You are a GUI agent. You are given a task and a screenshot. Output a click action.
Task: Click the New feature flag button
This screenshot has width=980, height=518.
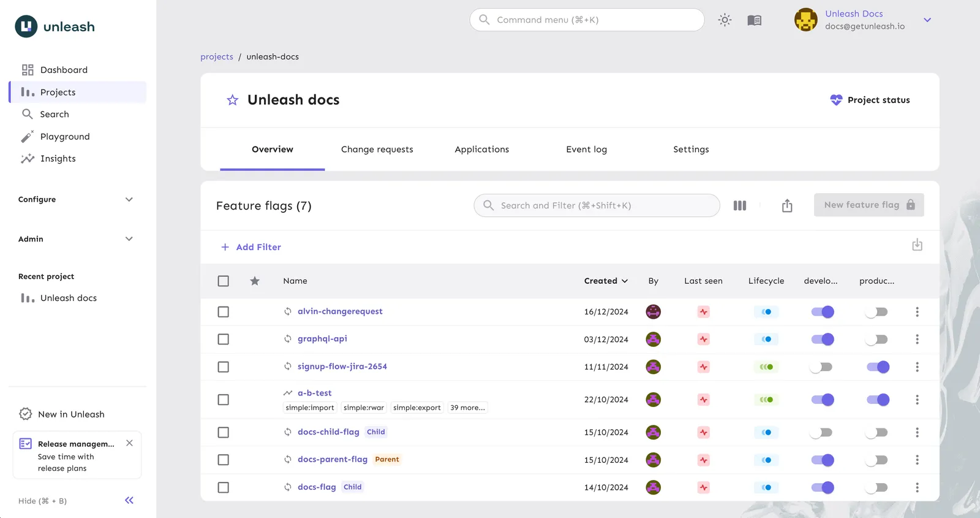pyautogui.click(x=869, y=205)
